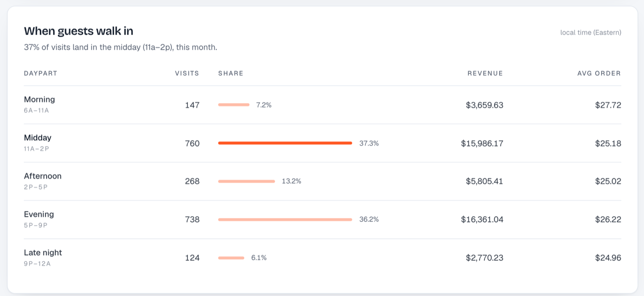644x296 pixels.
Task: Click the Evening 36.2% share bar
Action: click(x=285, y=219)
